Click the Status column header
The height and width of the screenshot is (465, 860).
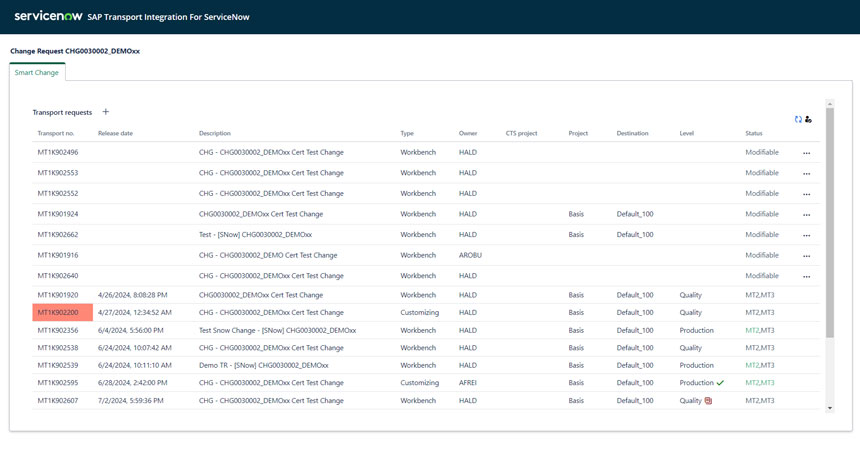click(754, 133)
